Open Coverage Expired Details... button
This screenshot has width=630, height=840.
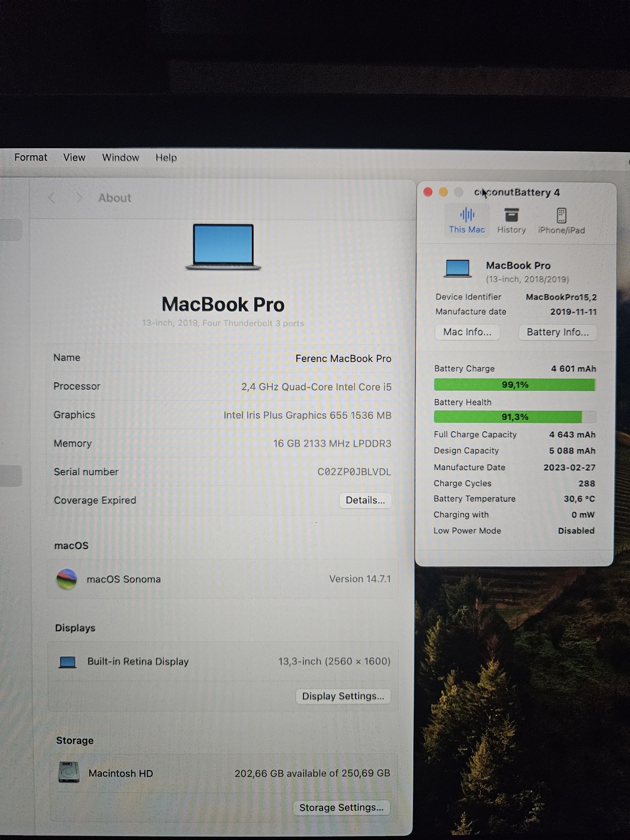click(365, 500)
